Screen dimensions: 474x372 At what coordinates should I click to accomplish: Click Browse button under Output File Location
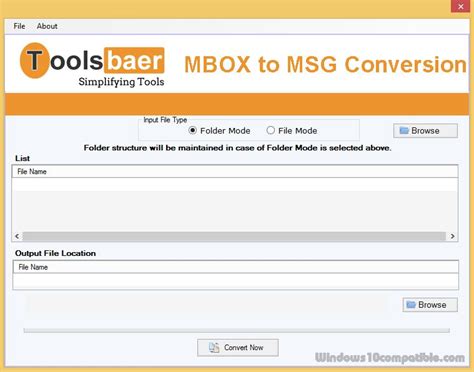pyautogui.click(x=430, y=305)
